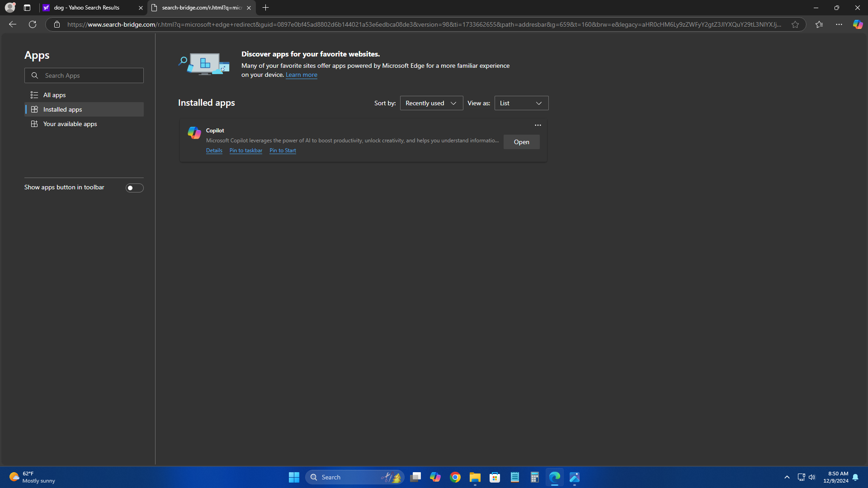Viewport: 868px width, 488px height.
Task: Open Notepad from the taskbar
Action: pyautogui.click(x=515, y=477)
